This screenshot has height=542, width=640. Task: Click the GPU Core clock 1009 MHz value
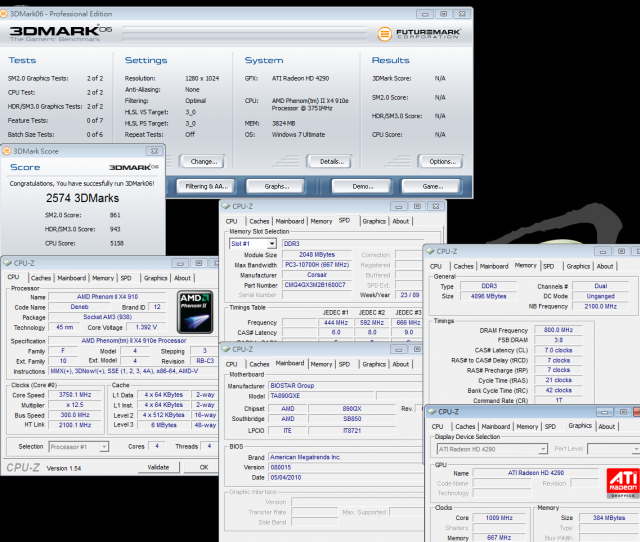pyautogui.click(x=499, y=518)
